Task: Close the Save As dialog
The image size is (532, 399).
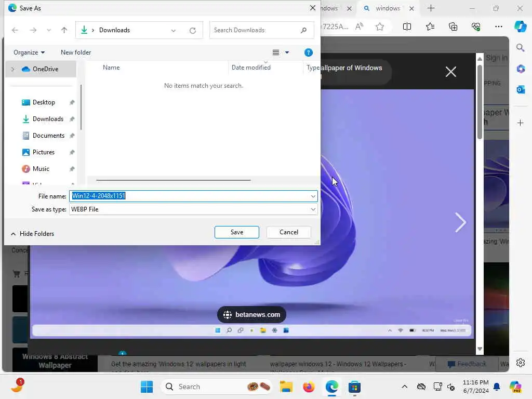Action: pos(312,8)
